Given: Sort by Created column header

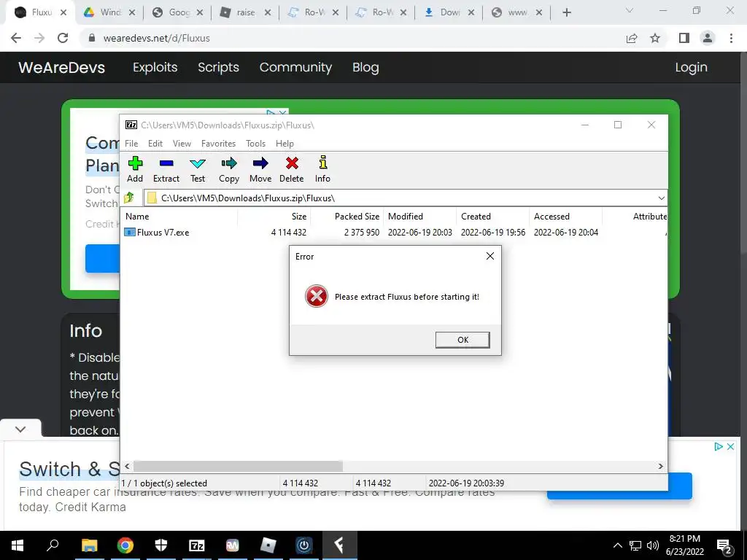Looking at the screenshot, I should point(493,216).
